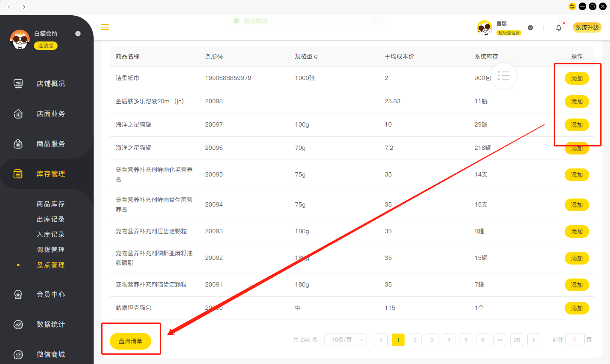Go to previous page arrow in pagination
This screenshot has height=364, width=610.
coord(381,340)
